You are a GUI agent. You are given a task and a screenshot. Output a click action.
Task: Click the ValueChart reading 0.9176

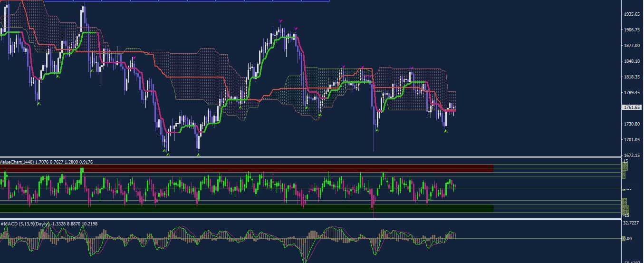point(86,162)
